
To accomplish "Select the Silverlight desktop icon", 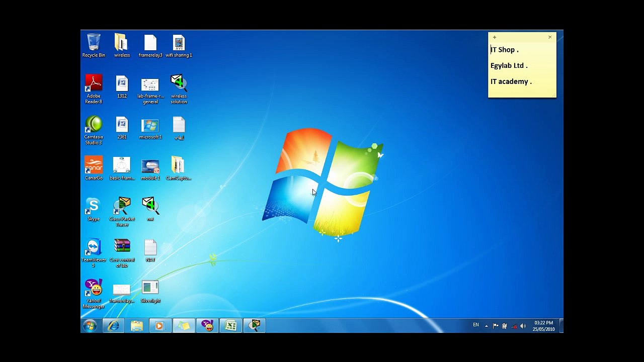I will (x=150, y=292).
